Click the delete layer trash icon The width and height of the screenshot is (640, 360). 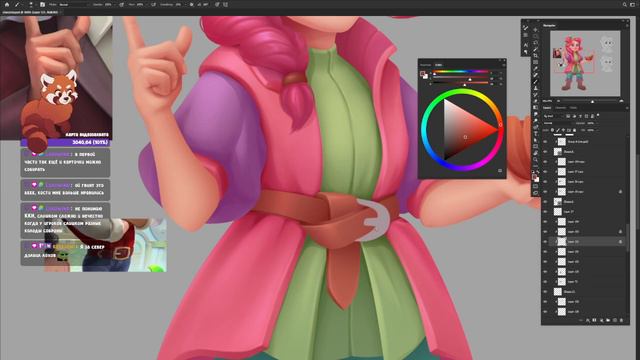[x=622, y=320]
